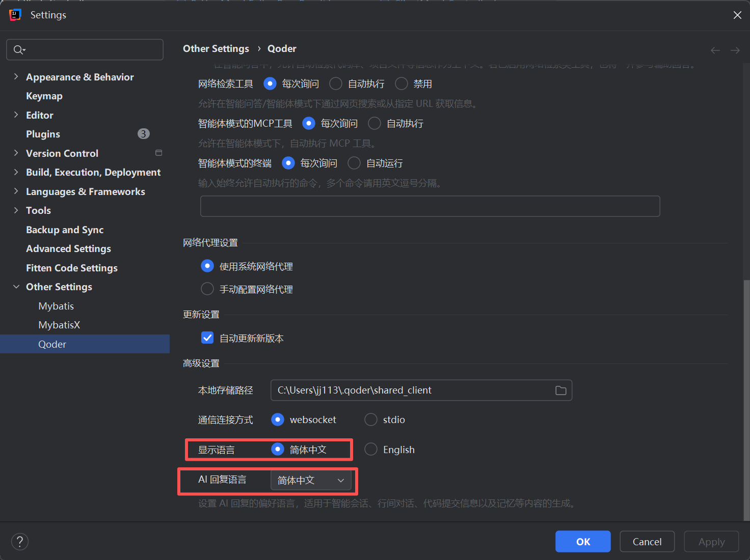Click the 更新设置 section heading
The width and height of the screenshot is (750, 560).
pyautogui.click(x=201, y=315)
